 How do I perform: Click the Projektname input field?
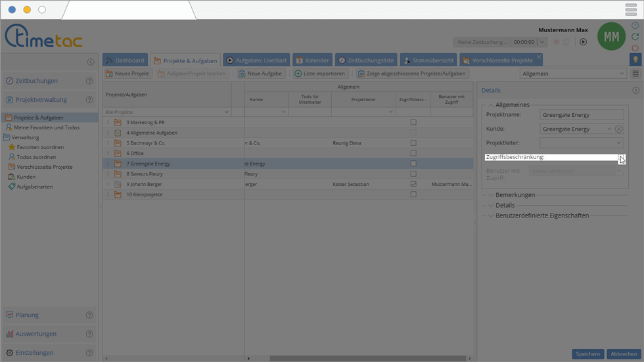[581, 115]
